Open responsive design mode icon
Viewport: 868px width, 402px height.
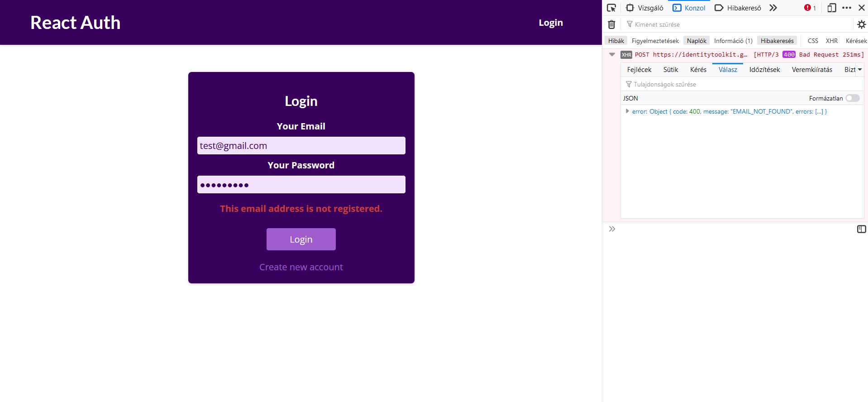(831, 8)
